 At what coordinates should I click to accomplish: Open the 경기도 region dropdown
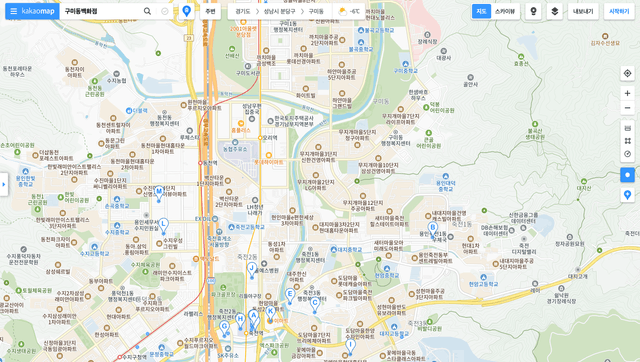pos(243,11)
